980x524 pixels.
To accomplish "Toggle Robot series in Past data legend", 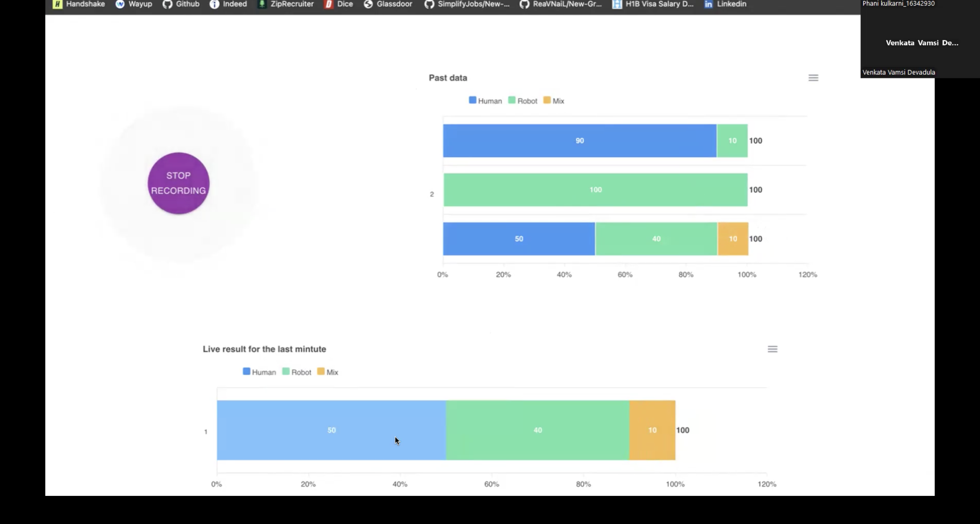I will pyautogui.click(x=523, y=101).
